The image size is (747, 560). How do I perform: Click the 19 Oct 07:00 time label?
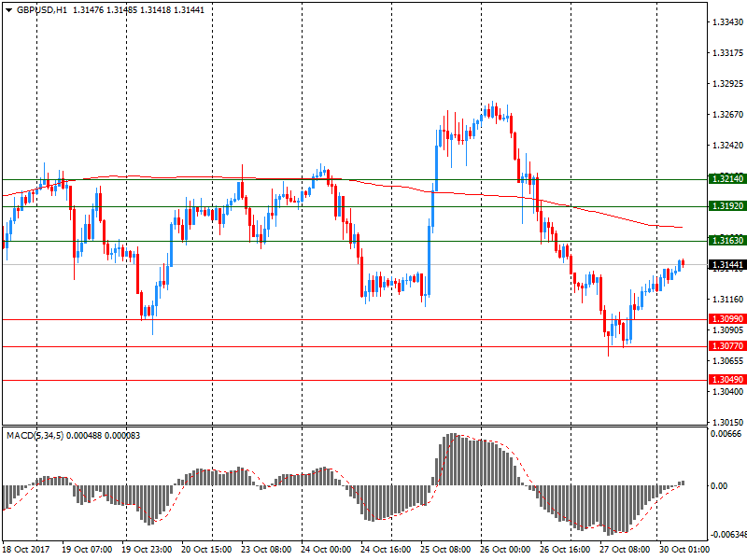[x=87, y=550]
